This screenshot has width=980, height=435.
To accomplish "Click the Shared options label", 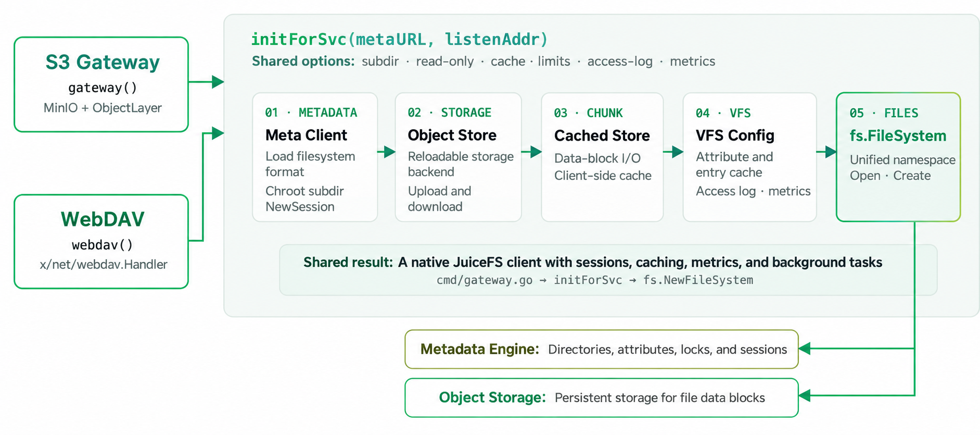I will coord(303,61).
